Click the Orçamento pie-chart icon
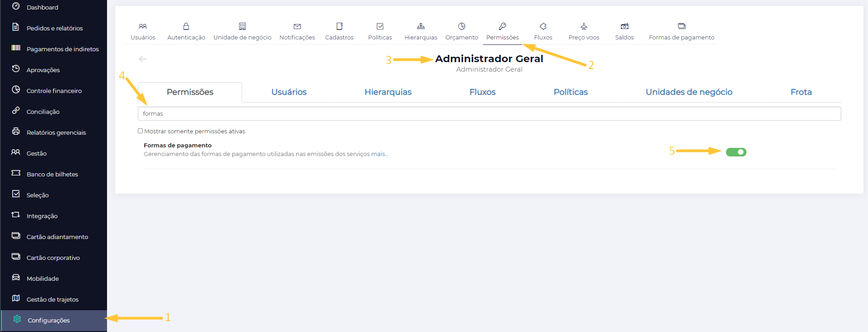The width and height of the screenshot is (868, 332). point(462,27)
